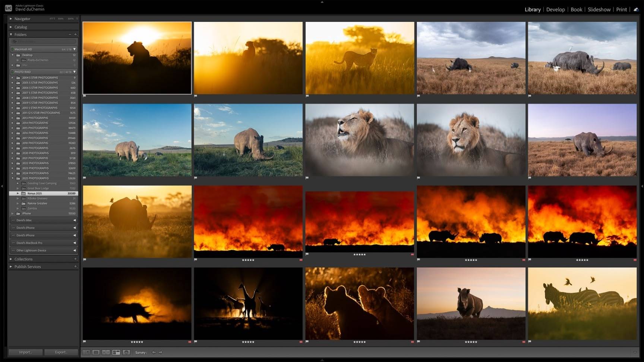Open the Slideshow module
644x362 pixels.
[x=599, y=9]
